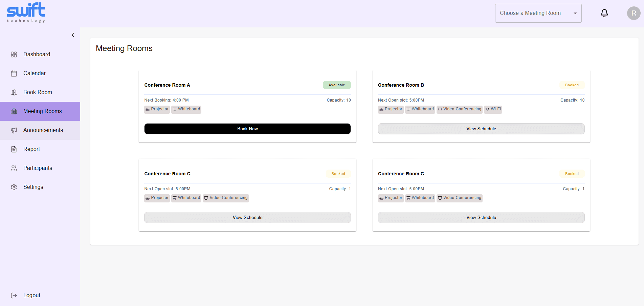
Task: Click the Logout label
Action: (x=32, y=295)
